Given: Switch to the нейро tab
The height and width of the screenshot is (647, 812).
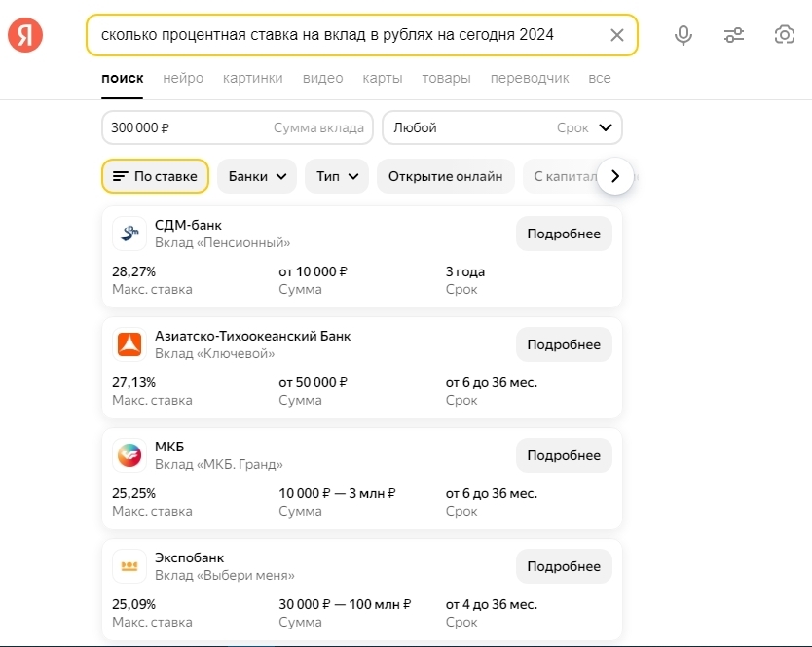Looking at the screenshot, I should [183, 78].
